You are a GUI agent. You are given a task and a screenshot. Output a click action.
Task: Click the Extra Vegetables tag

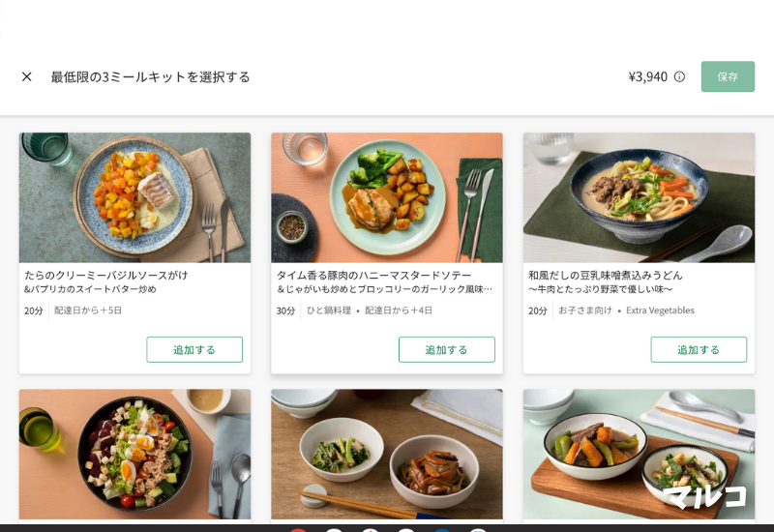(660, 310)
